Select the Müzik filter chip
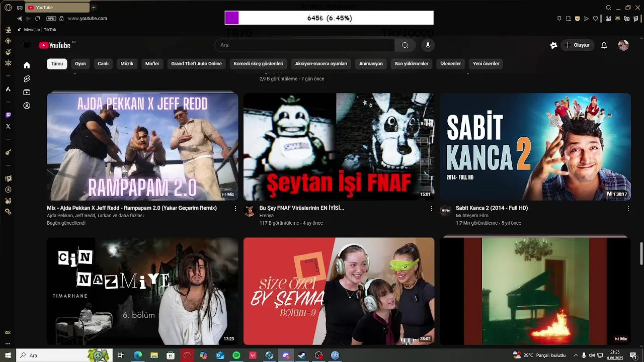Screen dimensions: 644x362 pos(127,64)
